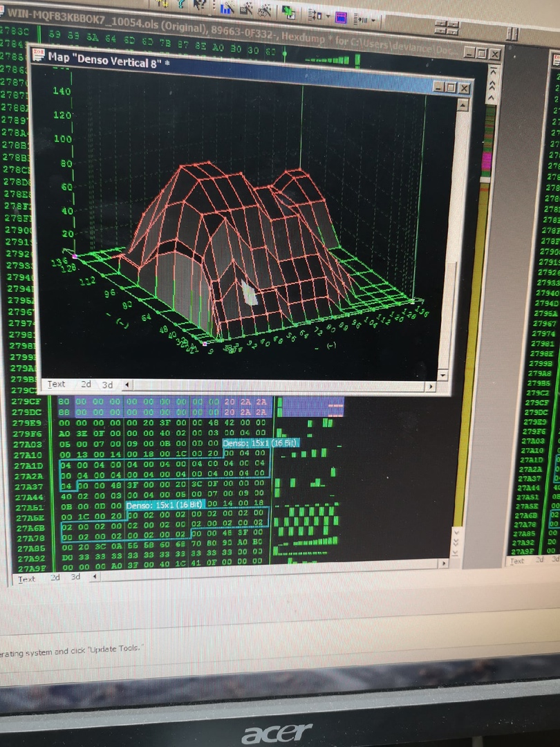The image size is (560, 747).
Task: Select the hexdump window's 3d tab
Action: [x=75, y=577]
